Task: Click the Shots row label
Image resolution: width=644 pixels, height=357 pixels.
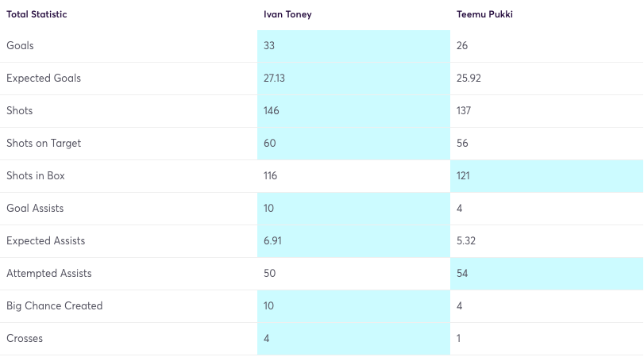Action: [x=20, y=111]
